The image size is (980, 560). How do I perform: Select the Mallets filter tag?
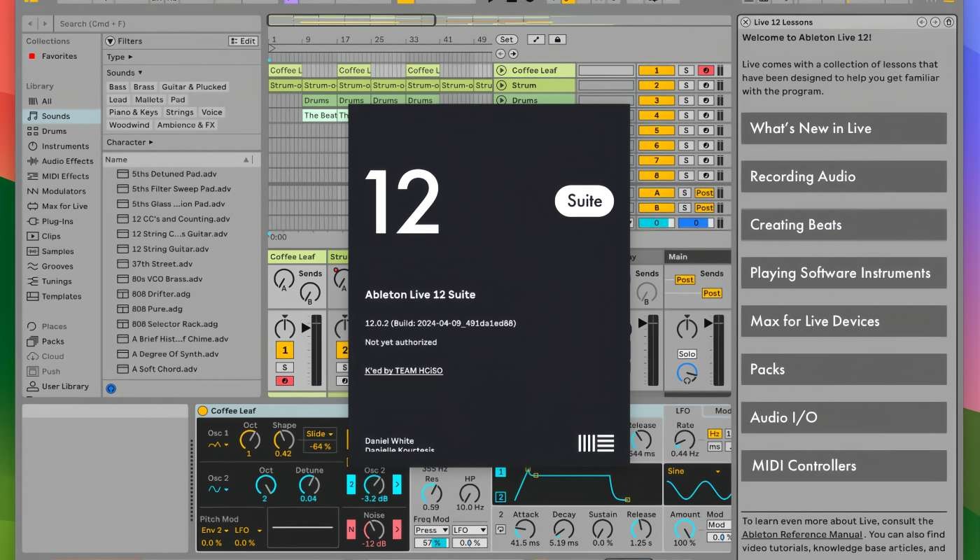point(149,99)
